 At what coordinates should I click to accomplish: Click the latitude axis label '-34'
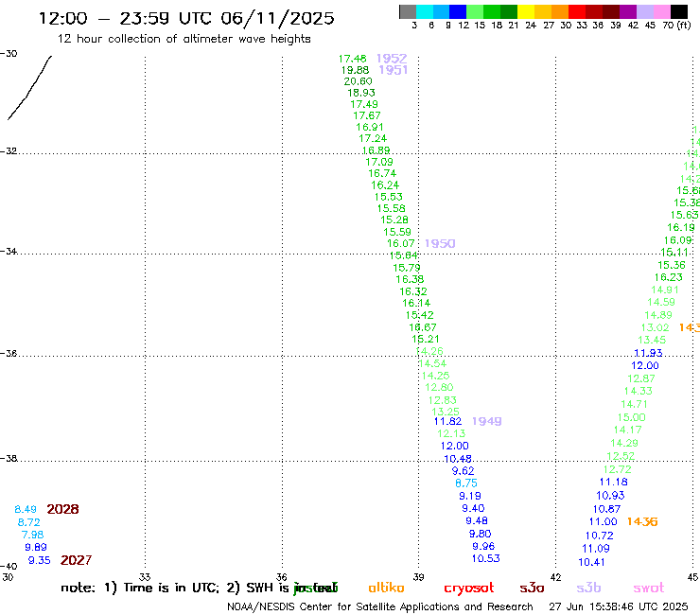pos(9,251)
